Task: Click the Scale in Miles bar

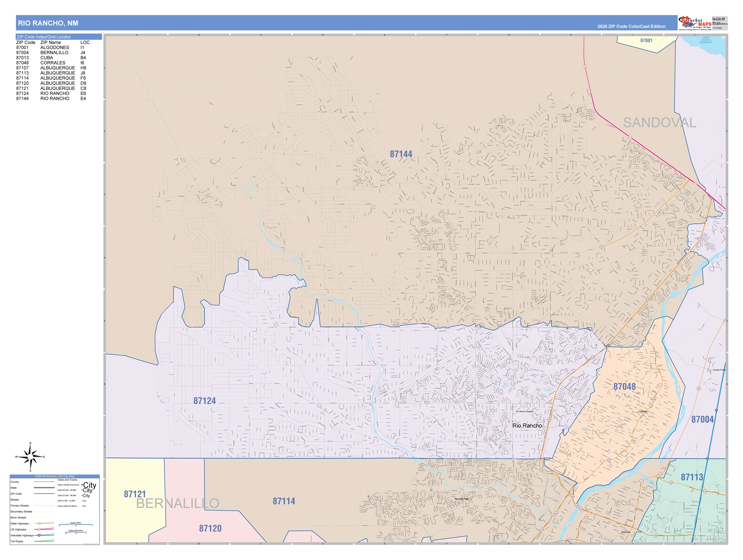Action: pos(76,524)
